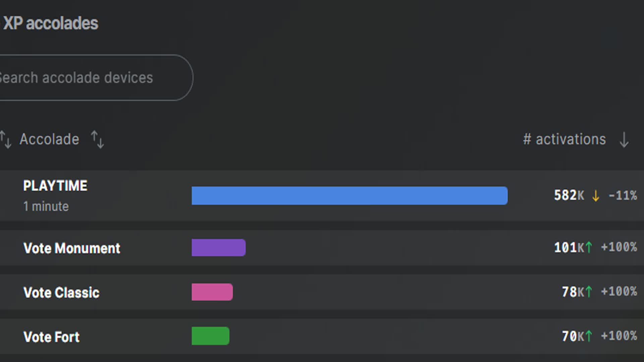The image size is (644, 362).
Task: Click the XP accolades heading
Action: (50, 23)
